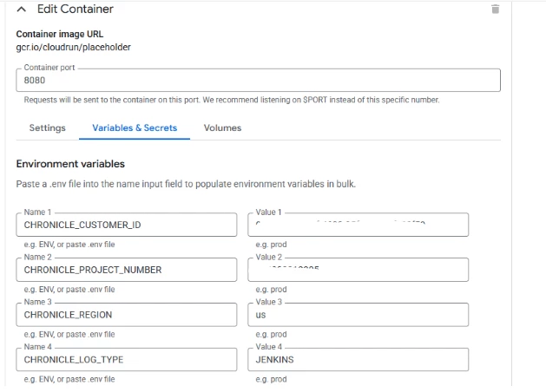Click the Container port field showing 8080
The image size is (546, 392).
(258, 81)
